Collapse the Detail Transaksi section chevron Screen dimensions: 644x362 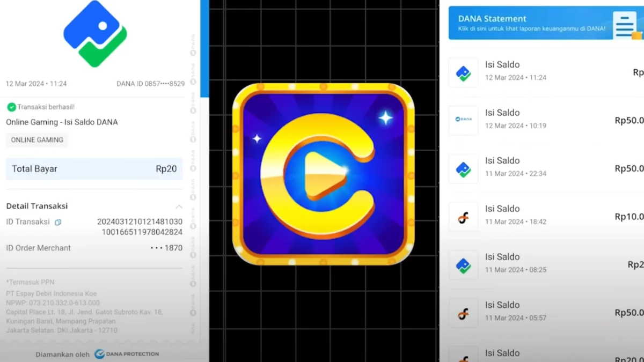tap(179, 206)
